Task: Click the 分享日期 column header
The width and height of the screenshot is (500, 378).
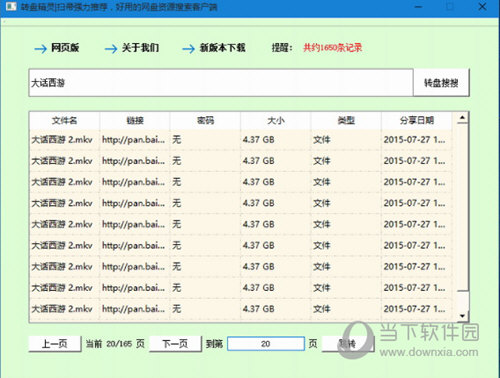Action: [417, 120]
